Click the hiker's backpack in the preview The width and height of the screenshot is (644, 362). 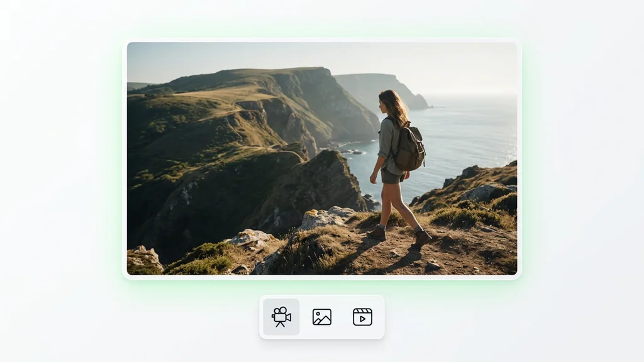[x=409, y=146]
